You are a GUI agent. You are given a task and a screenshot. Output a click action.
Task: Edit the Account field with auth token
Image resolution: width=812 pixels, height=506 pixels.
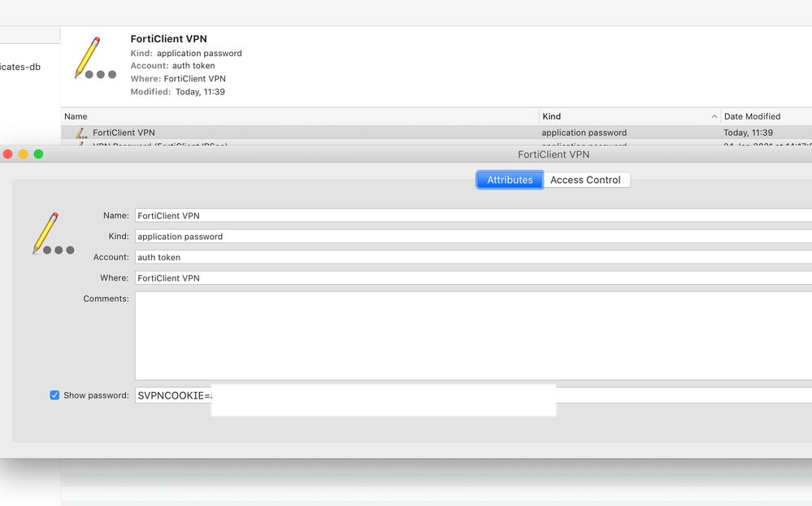coord(473,257)
